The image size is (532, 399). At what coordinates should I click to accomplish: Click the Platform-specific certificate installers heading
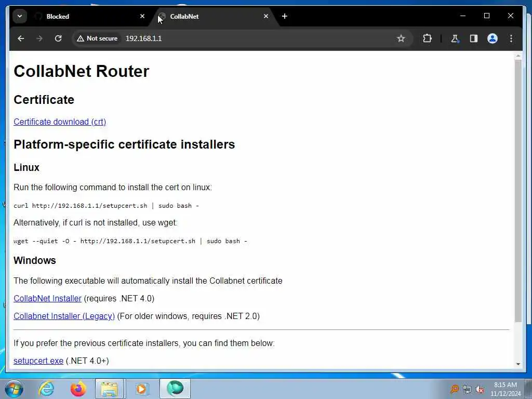(124, 144)
